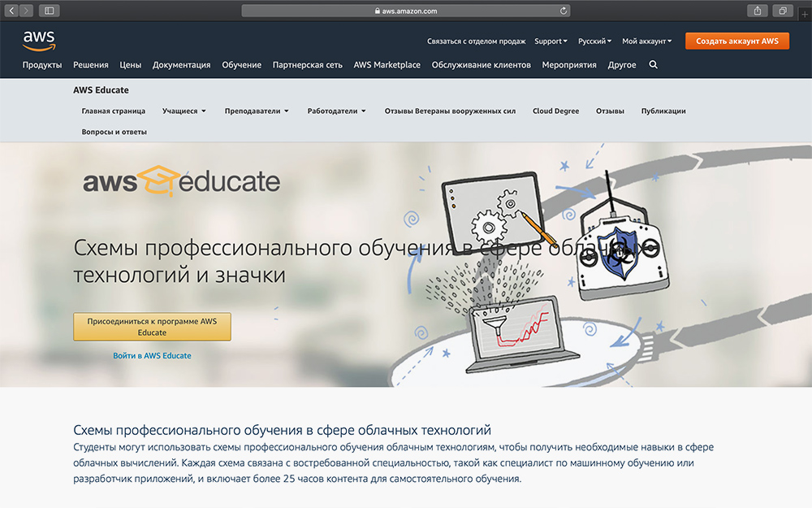
Task: Select Обучение in the navigation
Action: tap(241, 65)
